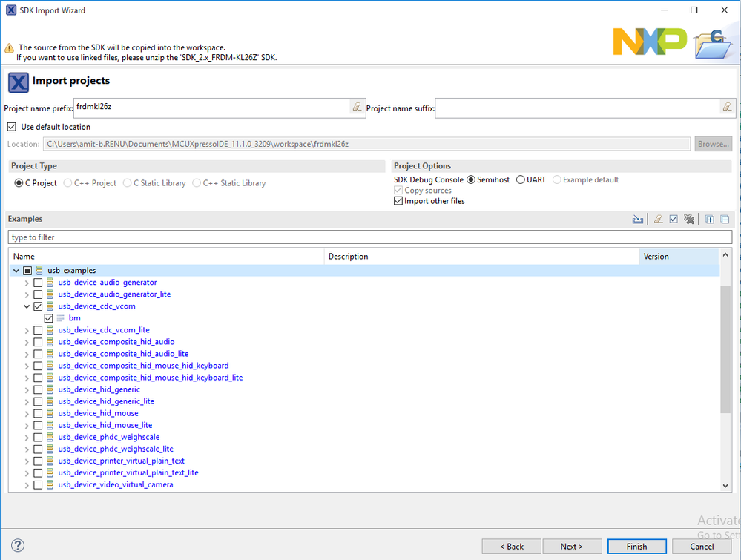
Task: Click the C folder import icon in header
Action: [713, 44]
